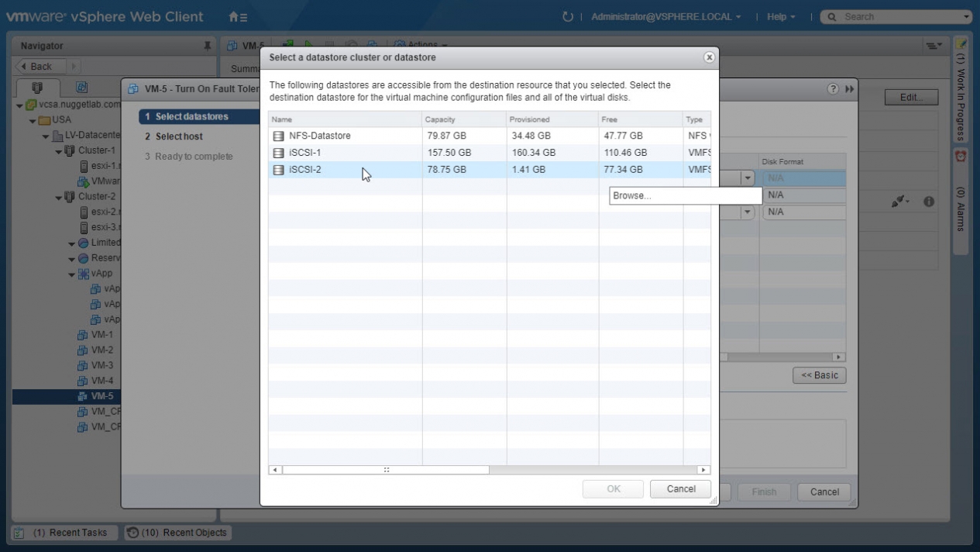Open the Recent Objects tab
The image size is (980, 552).
pyautogui.click(x=177, y=533)
